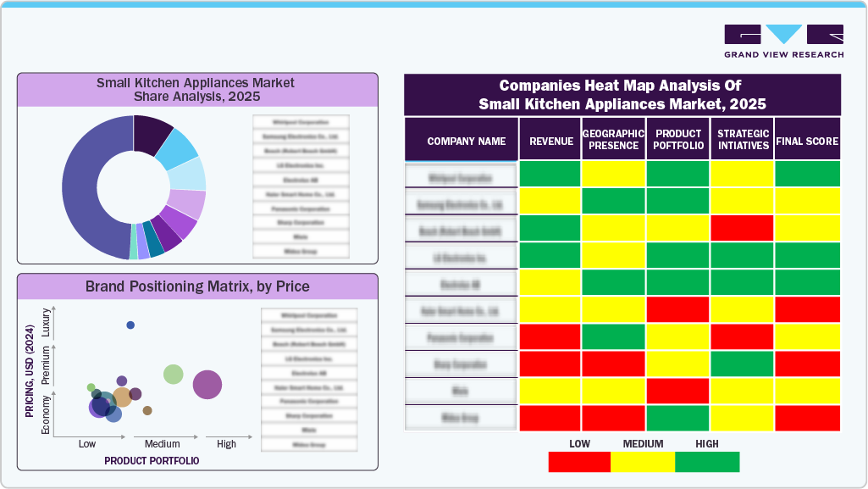
Task: Click the Haier row Product Portfolio cell
Action: tap(677, 309)
